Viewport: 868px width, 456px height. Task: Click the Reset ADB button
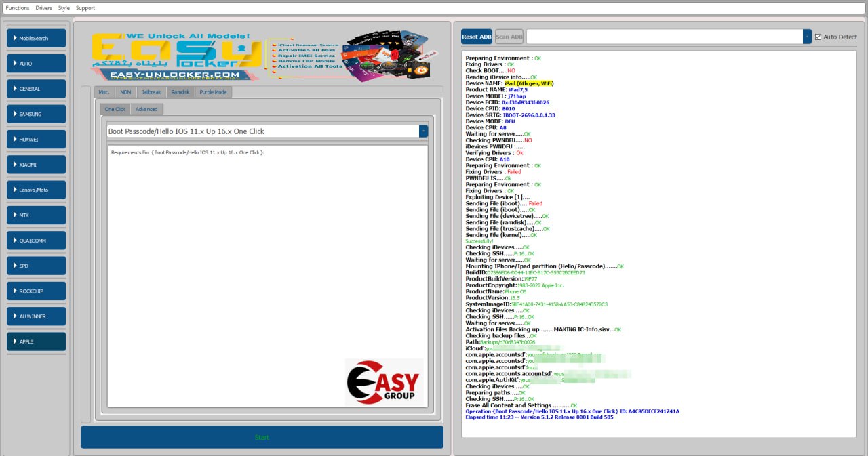(477, 37)
